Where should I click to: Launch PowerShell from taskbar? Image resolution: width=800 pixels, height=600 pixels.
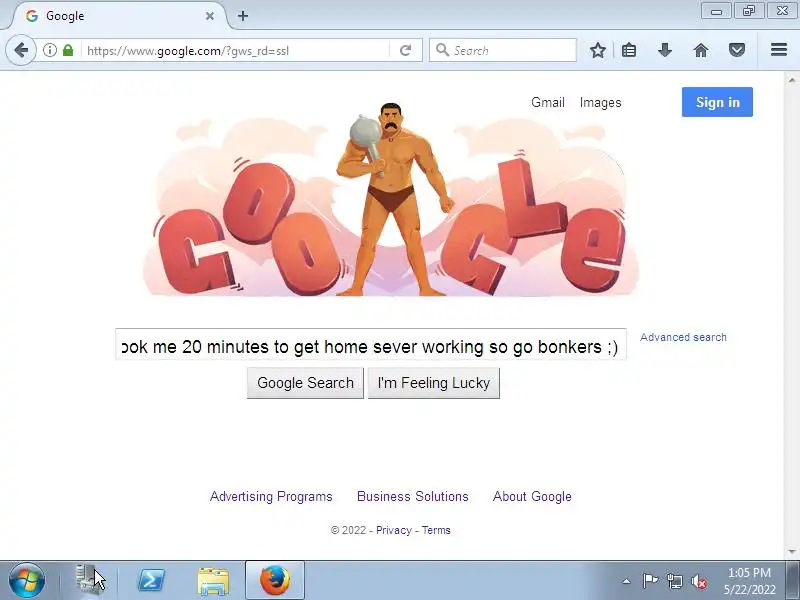point(151,581)
